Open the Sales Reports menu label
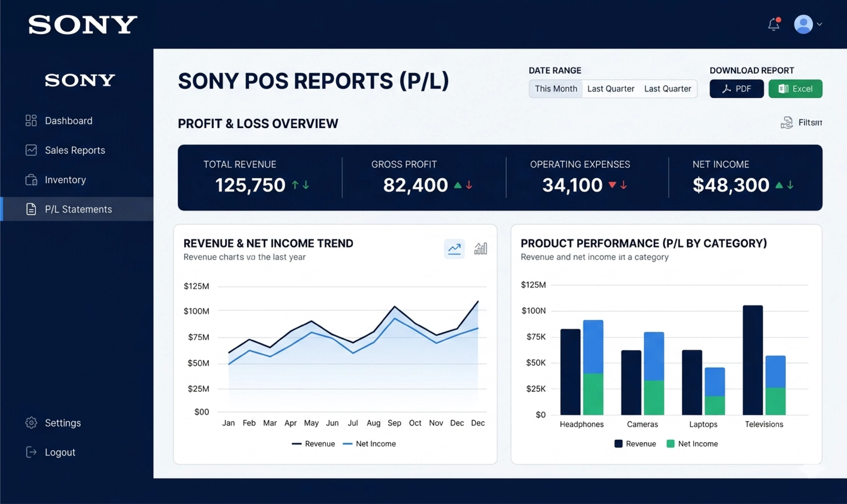The width and height of the screenshot is (847, 504). (75, 150)
